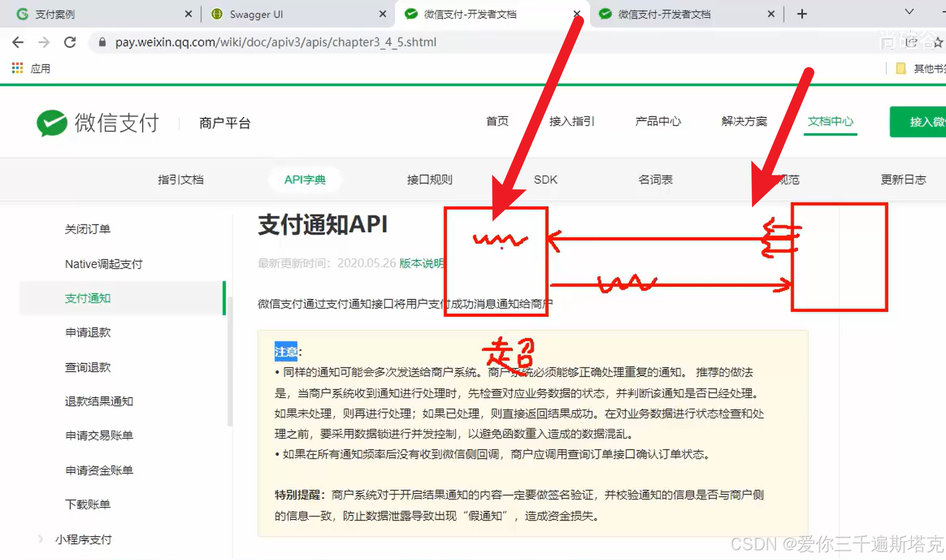Bookmark this page with the star icon

(938, 42)
